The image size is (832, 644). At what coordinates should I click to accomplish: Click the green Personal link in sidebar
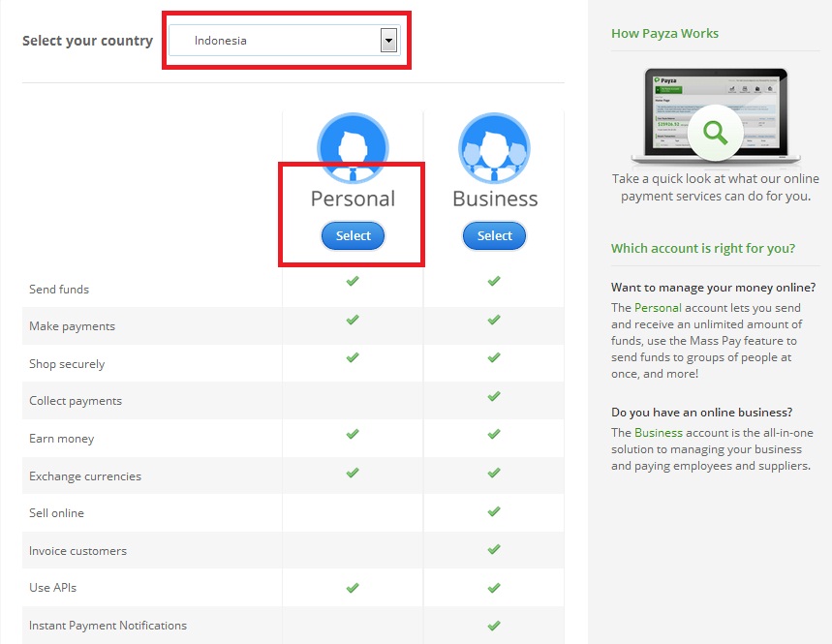[x=658, y=308]
